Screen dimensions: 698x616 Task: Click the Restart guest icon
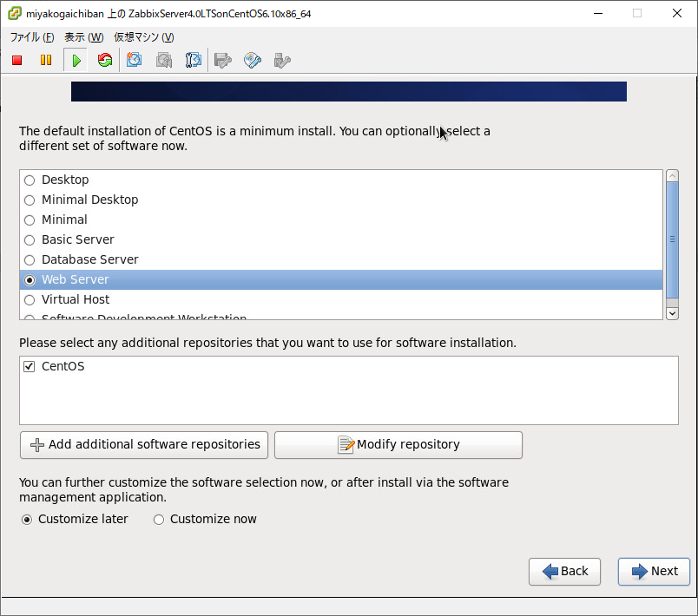(x=105, y=60)
